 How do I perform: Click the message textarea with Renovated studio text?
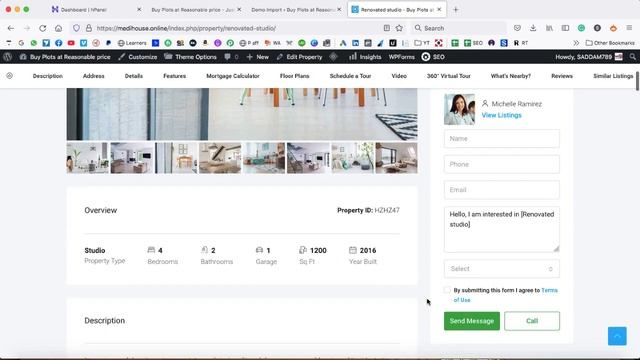click(502, 229)
